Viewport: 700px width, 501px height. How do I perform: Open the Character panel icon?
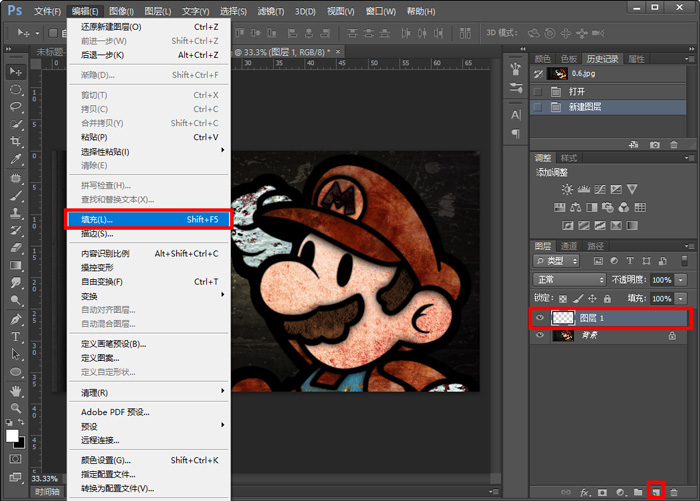[x=516, y=115]
